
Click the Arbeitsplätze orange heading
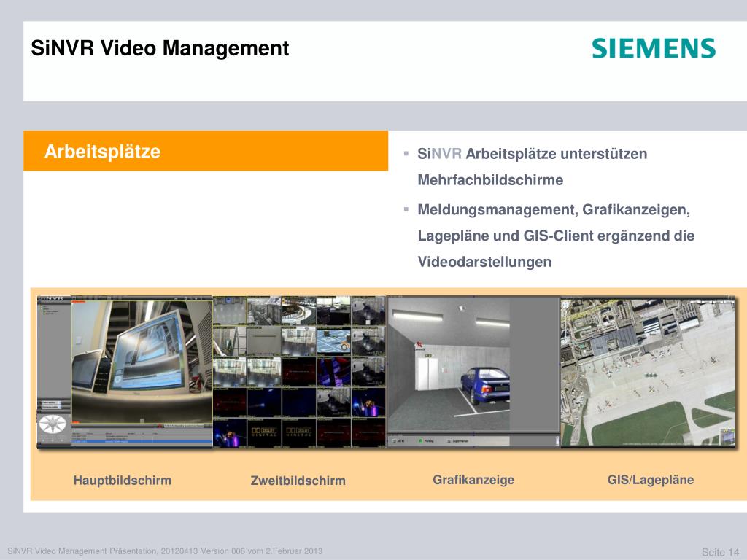click(206, 151)
